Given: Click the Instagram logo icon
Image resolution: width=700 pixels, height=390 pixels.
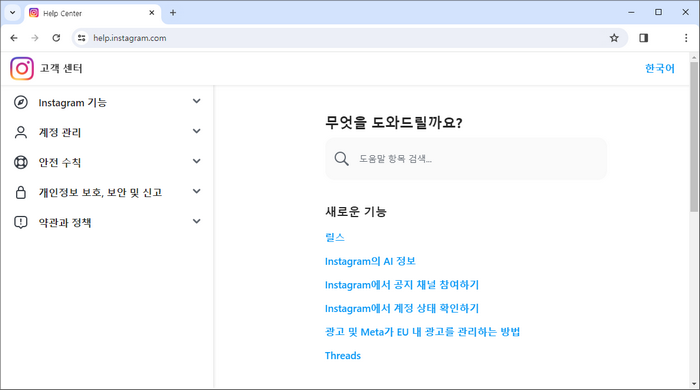Looking at the screenshot, I should 22,68.
